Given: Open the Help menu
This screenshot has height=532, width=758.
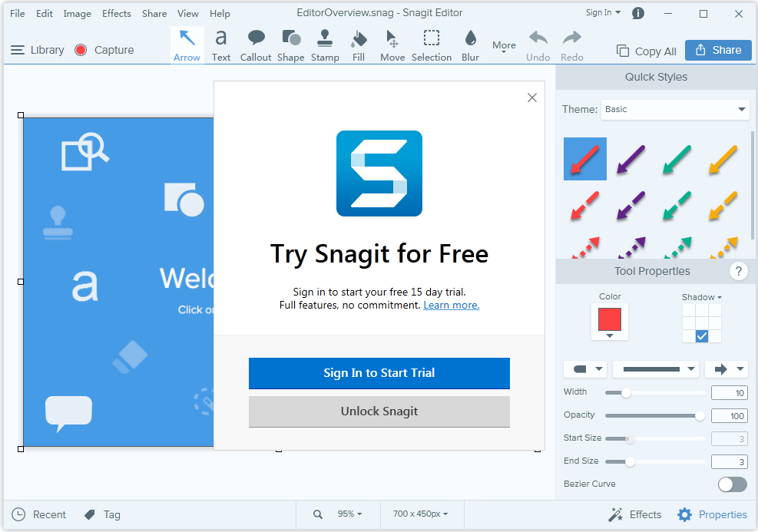Looking at the screenshot, I should click(220, 14).
